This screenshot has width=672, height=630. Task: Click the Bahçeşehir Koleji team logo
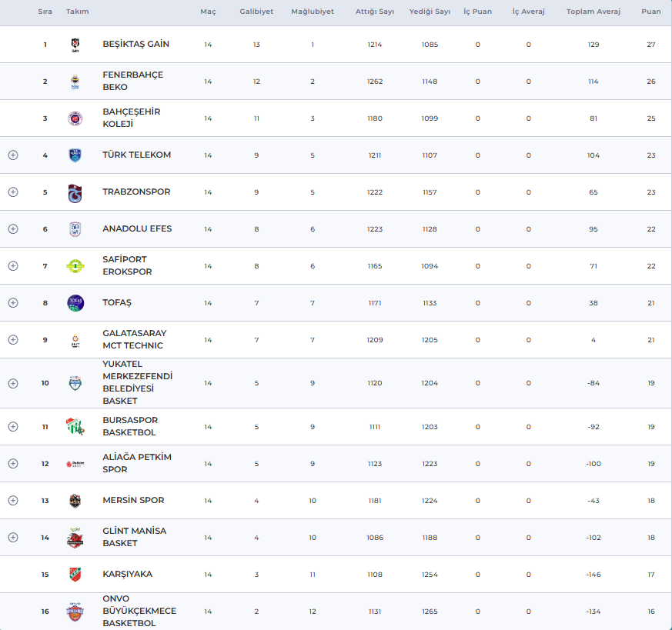pos(75,118)
